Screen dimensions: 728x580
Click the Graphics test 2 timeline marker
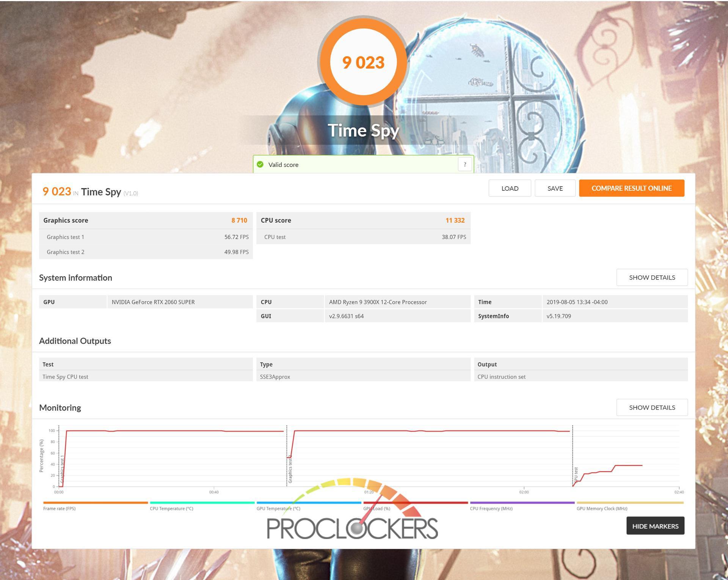pos(290,470)
